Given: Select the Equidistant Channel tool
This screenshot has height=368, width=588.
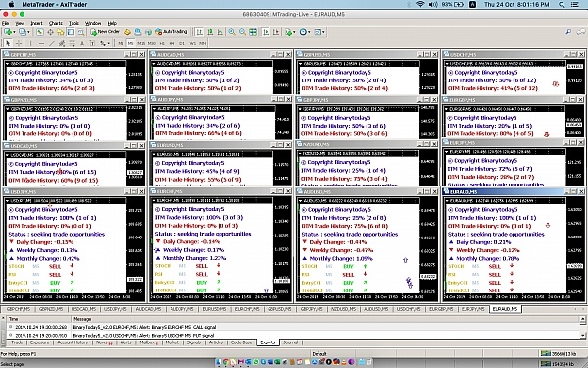Looking at the screenshot, I should coord(62,43).
